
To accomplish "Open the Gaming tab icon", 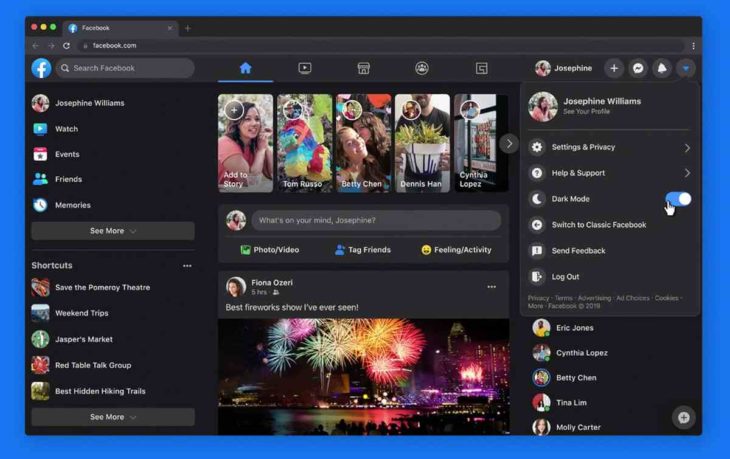I will (x=481, y=69).
